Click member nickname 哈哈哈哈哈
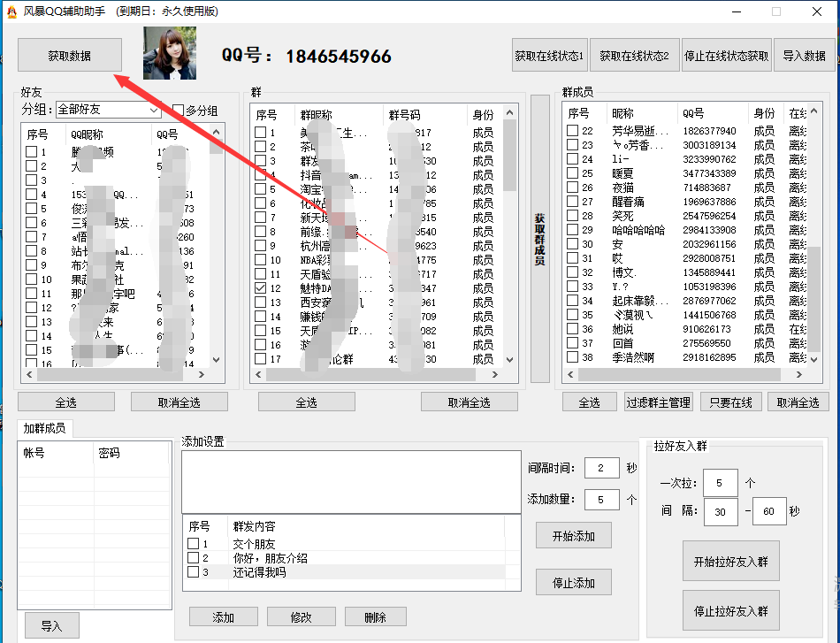840x643 pixels. coord(638,230)
